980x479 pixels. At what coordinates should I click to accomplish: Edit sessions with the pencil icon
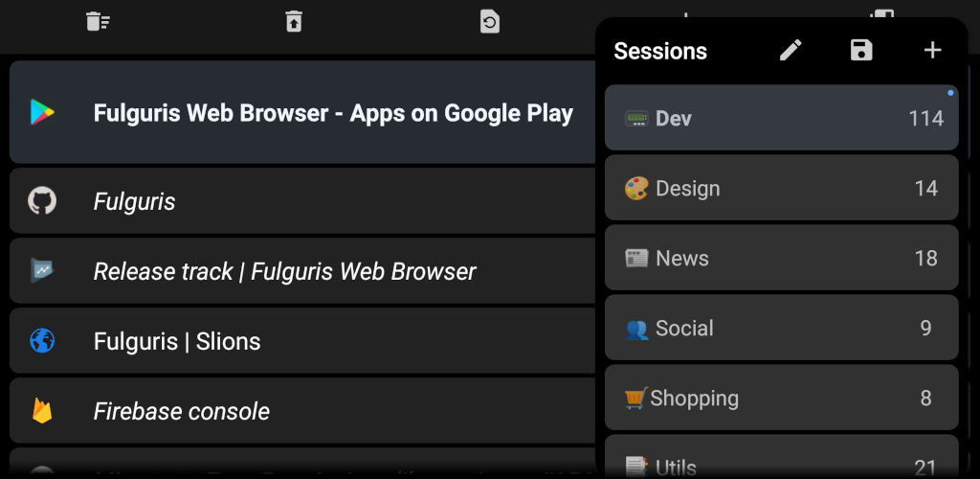791,50
